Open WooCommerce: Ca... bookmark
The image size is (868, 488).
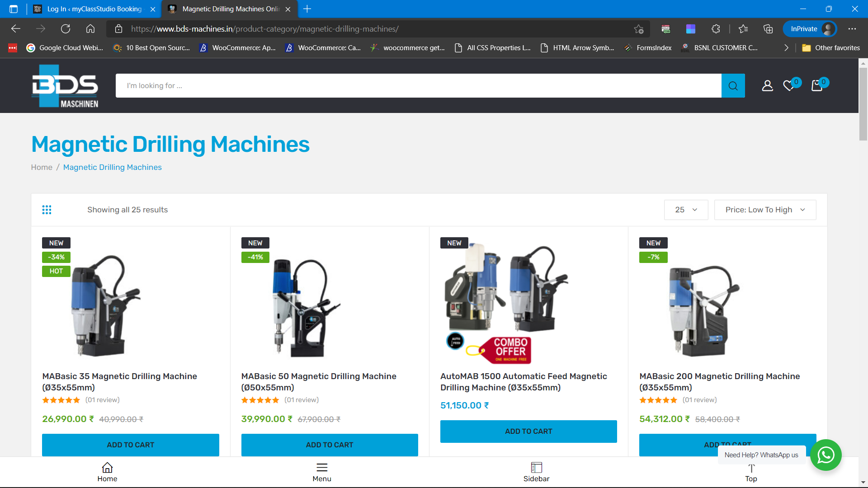click(x=324, y=48)
